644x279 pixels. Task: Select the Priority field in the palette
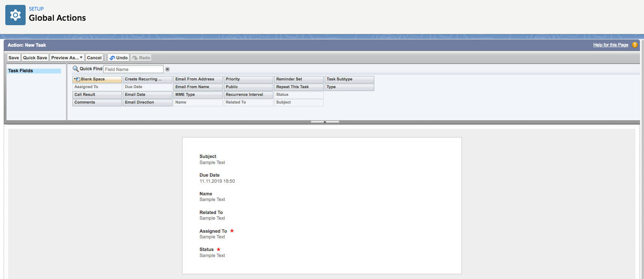point(248,79)
